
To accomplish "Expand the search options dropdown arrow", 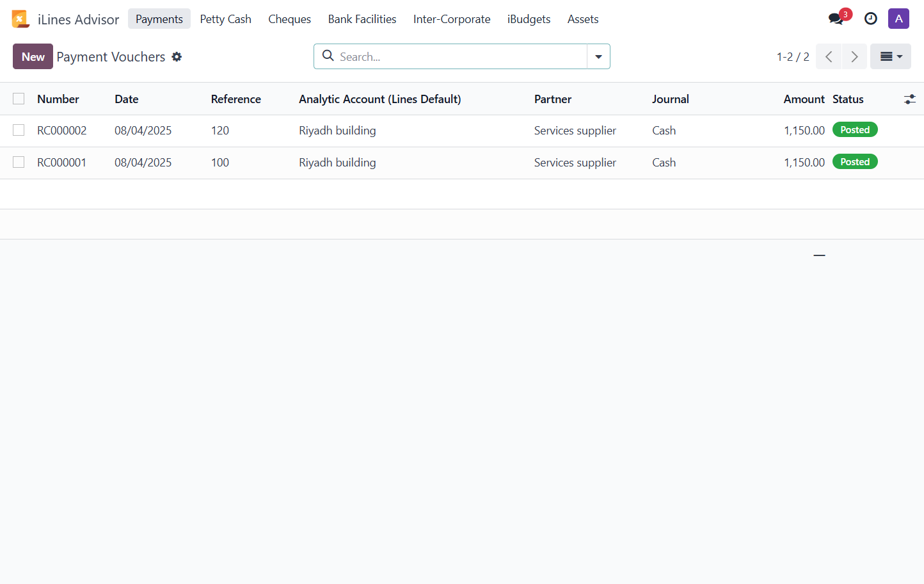I will coord(598,56).
